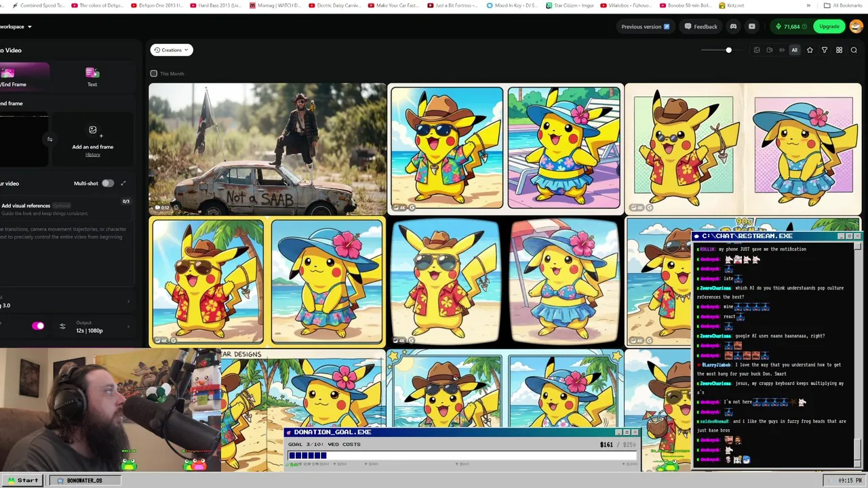Open the Creations dropdown
868x488 pixels.
click(172, 49)
